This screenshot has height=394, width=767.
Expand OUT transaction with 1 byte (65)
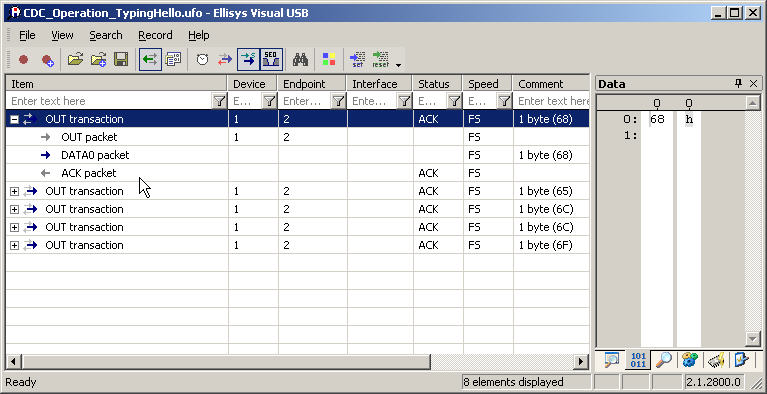[x=14, y=191]
